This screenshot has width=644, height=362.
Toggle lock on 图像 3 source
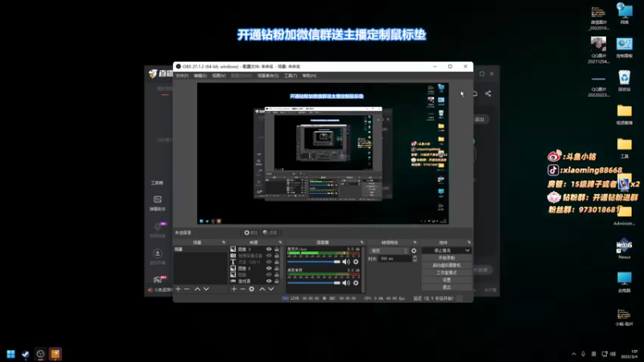[277, 249]
